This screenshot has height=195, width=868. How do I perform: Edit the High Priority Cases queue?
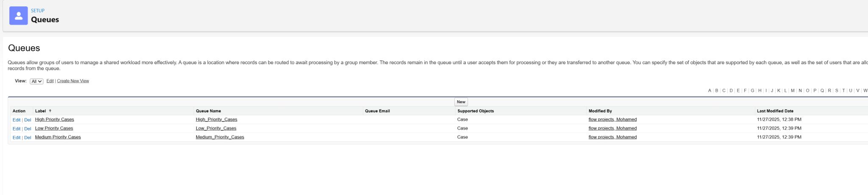pyautogui.click(x=17, y=120)
